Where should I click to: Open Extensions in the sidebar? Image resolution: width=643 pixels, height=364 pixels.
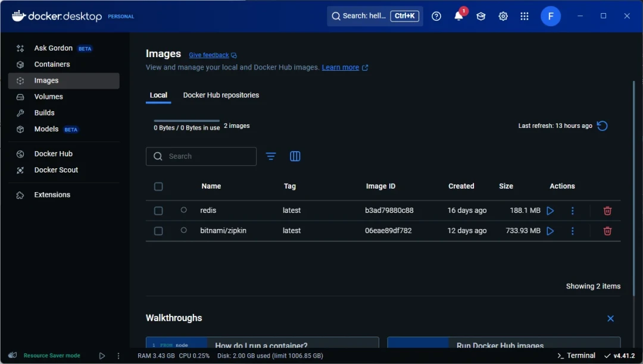pyautogui.click(x=64, y=195)
